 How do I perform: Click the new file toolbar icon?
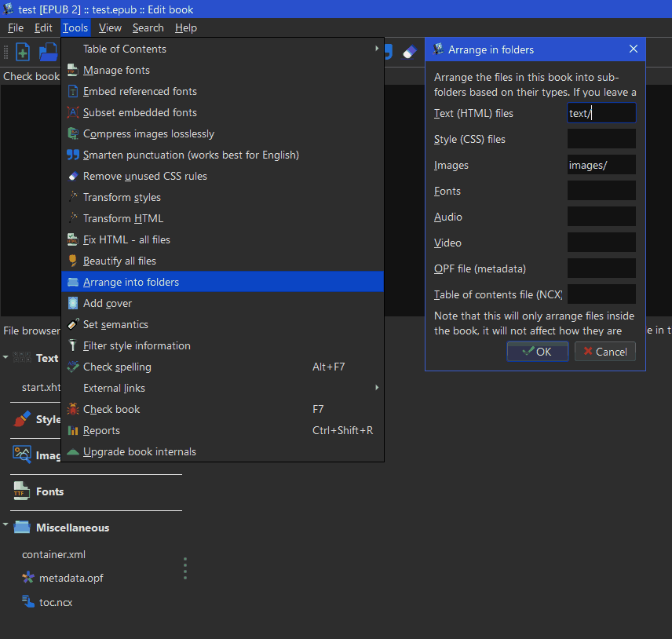[23, 53]
